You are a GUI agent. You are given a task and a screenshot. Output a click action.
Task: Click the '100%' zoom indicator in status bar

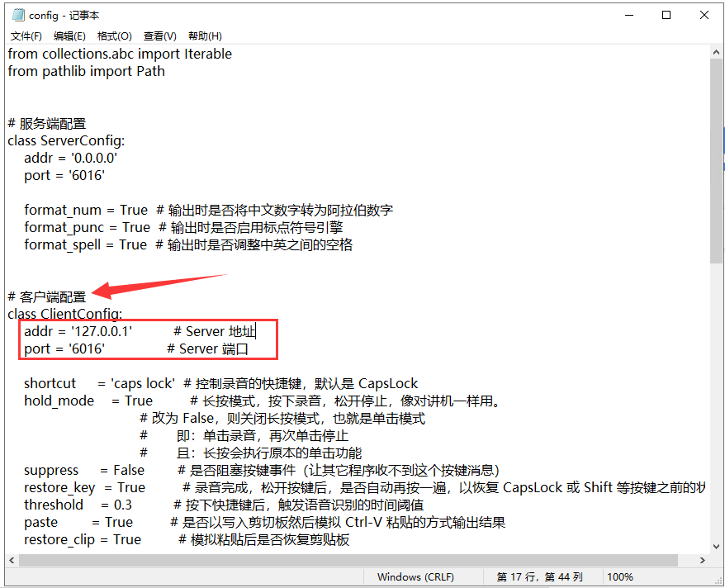620,576
